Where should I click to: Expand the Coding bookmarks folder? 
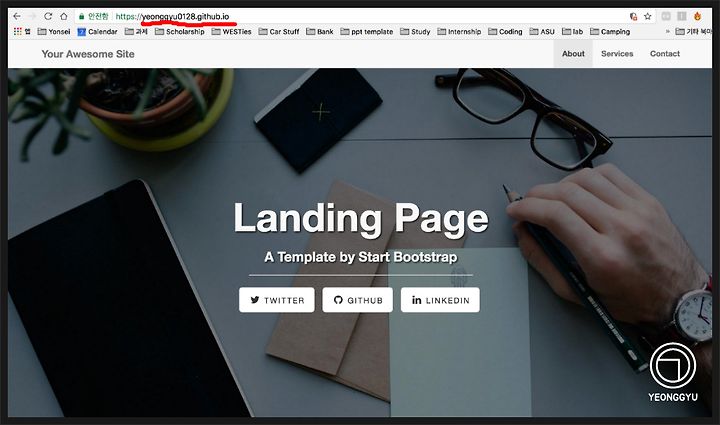[505, 31]
